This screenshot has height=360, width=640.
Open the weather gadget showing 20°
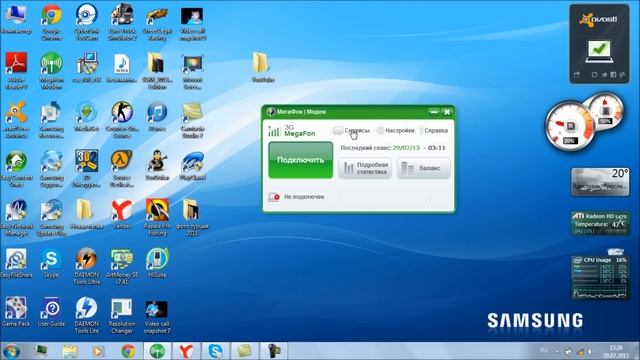[600, 182]
